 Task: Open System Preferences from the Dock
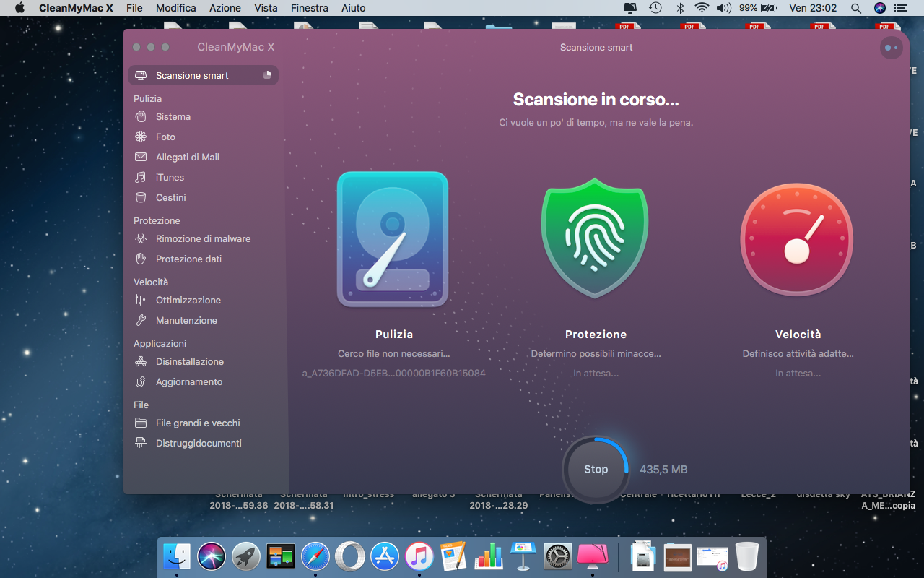click(558, 556)
